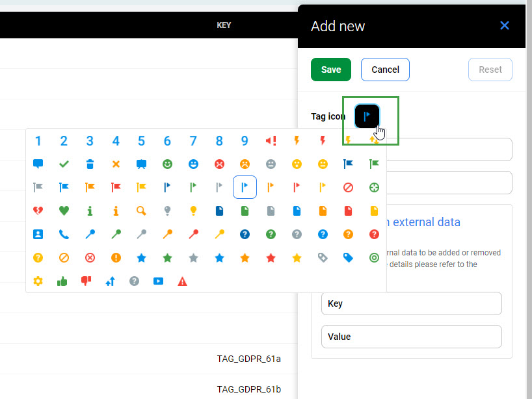The width and height of the screenshot is (532, 399).
Task: Select the green thumbs-up icon
Action: pos(62,281)
